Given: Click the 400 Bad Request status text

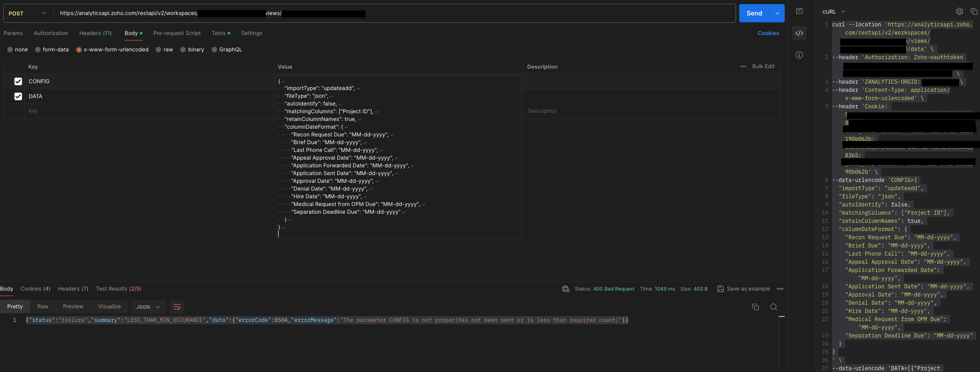Looking at the screenshot, I should pos(614,289).
